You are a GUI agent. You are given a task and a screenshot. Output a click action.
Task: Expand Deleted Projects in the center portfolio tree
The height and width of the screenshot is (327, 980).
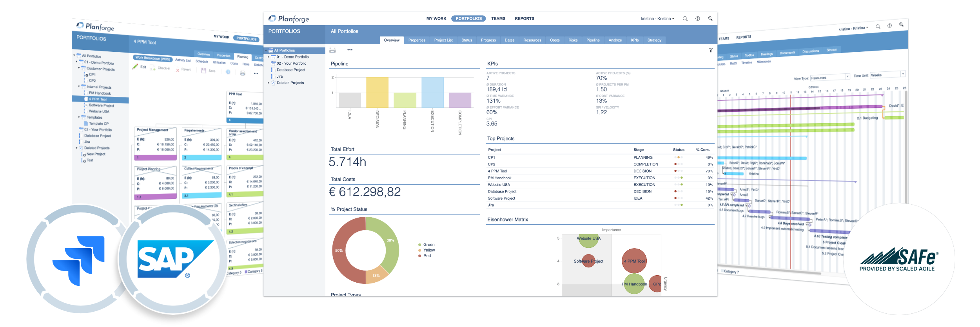coord(269,83)
